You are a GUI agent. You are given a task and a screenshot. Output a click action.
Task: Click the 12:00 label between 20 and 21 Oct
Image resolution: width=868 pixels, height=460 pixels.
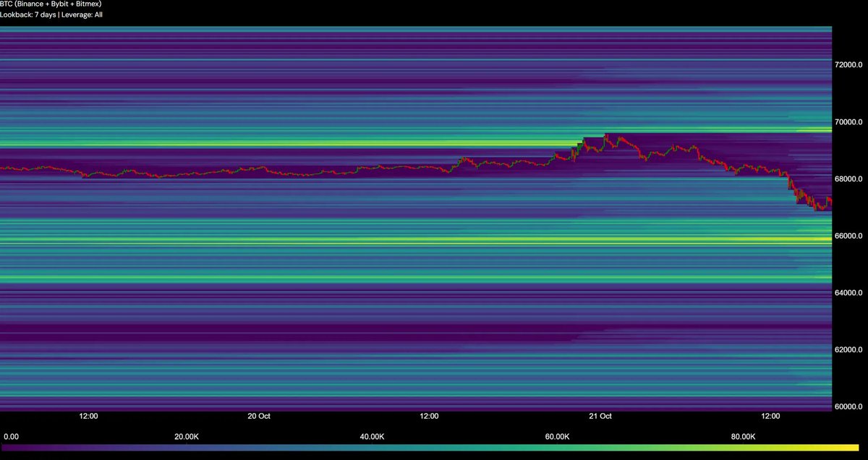pyautogui.click(x=429, y=416)
